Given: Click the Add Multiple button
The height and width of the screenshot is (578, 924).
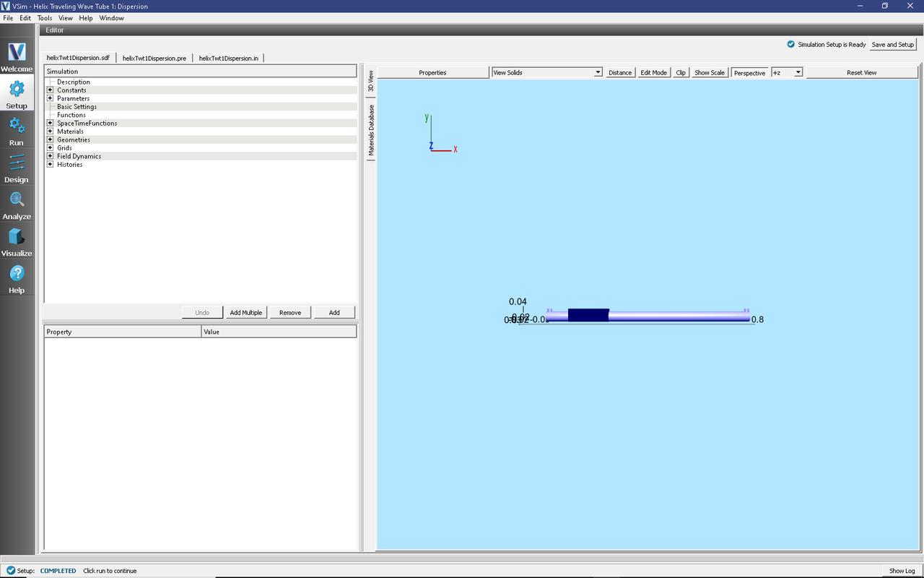Looking at the screenshot, I should coord(246,312).
